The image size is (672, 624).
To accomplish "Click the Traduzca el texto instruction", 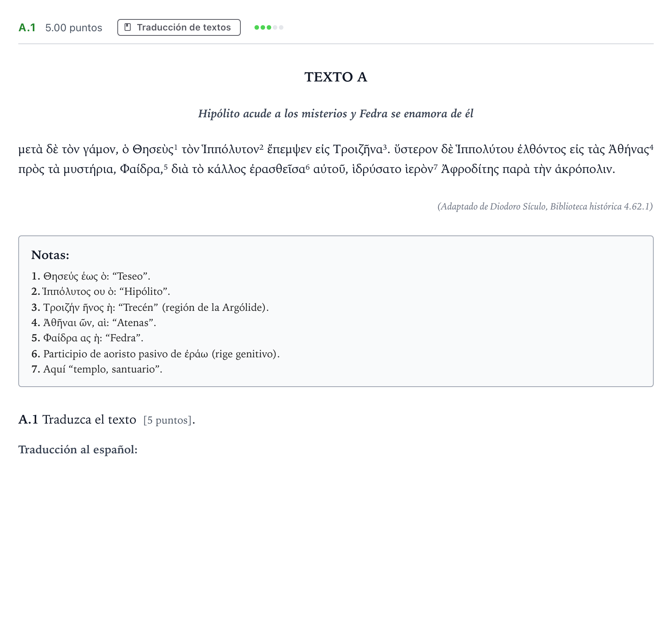I will tap(89, 419).
